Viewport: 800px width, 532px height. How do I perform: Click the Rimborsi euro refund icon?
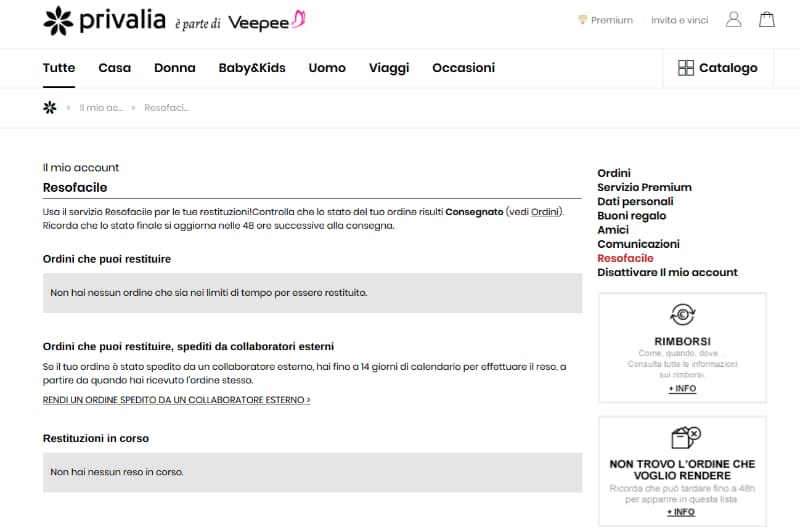[x=682, y=315]
